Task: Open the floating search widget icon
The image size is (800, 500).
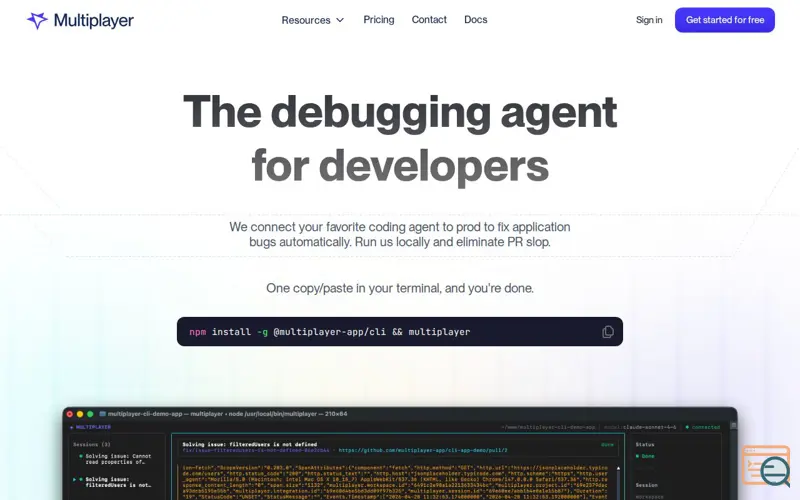Action: (x=766, y=466)
